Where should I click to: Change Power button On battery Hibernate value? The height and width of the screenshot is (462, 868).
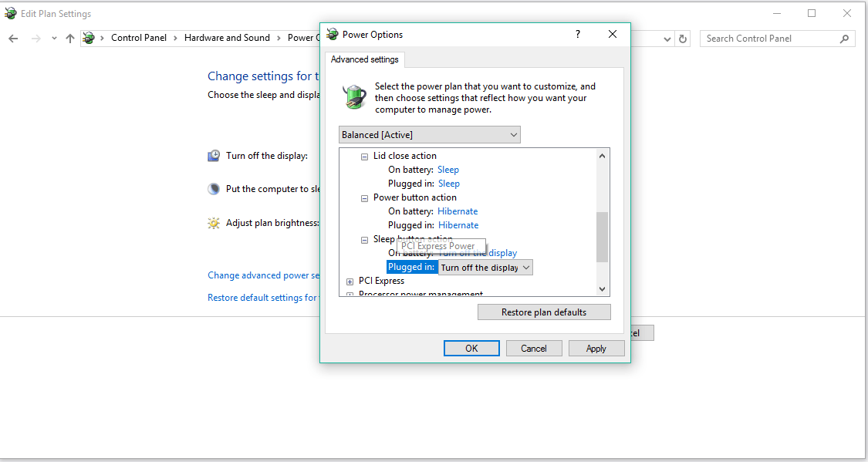458,211
